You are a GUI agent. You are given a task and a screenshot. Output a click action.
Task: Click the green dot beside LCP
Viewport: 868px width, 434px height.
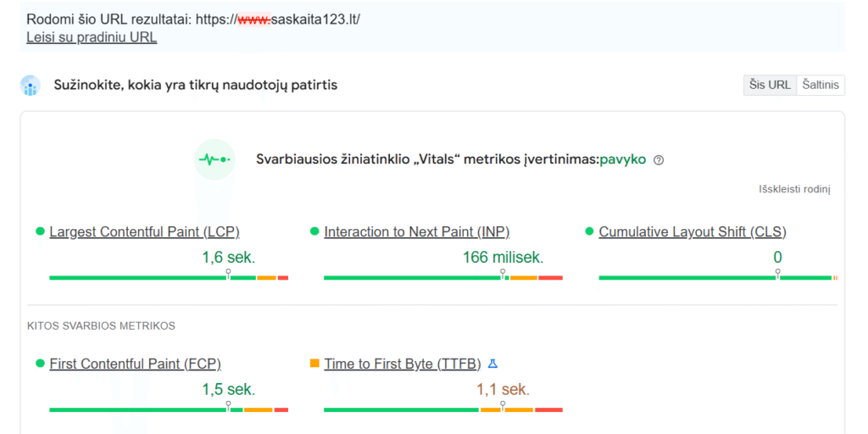click(40, 231)
